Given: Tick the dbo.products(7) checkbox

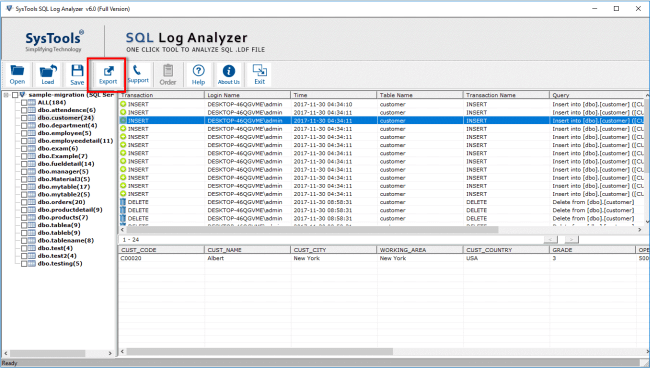Looking at the screenshot, I should 24,218.
